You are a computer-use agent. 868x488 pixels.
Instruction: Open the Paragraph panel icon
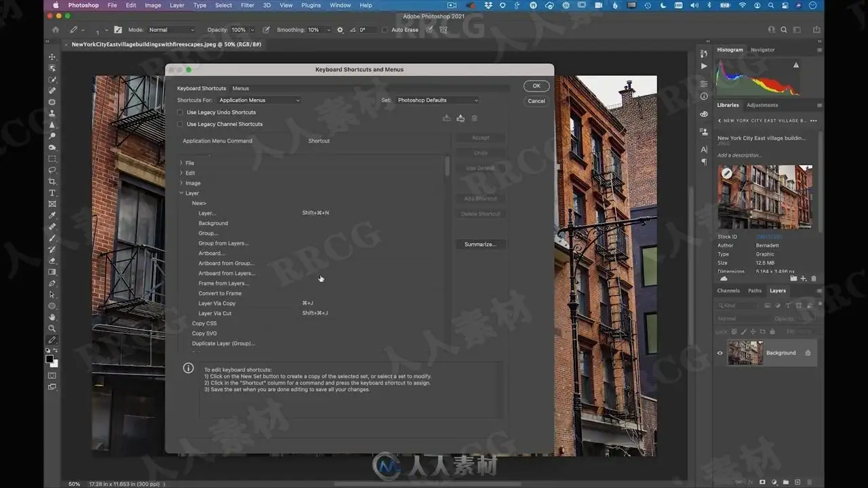pyautogui.click(x=704, y=162)
